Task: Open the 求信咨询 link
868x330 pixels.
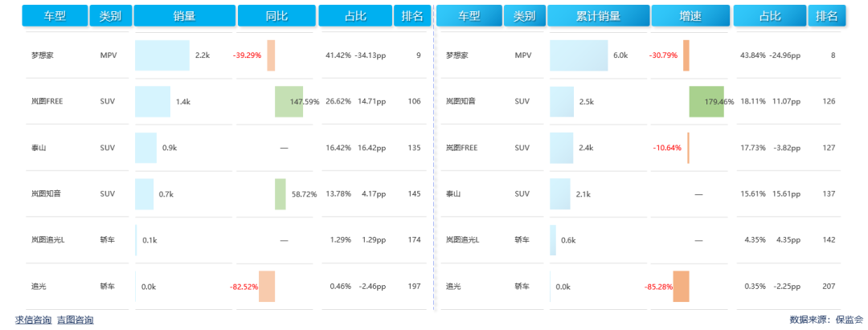Action: click(33, 320)
